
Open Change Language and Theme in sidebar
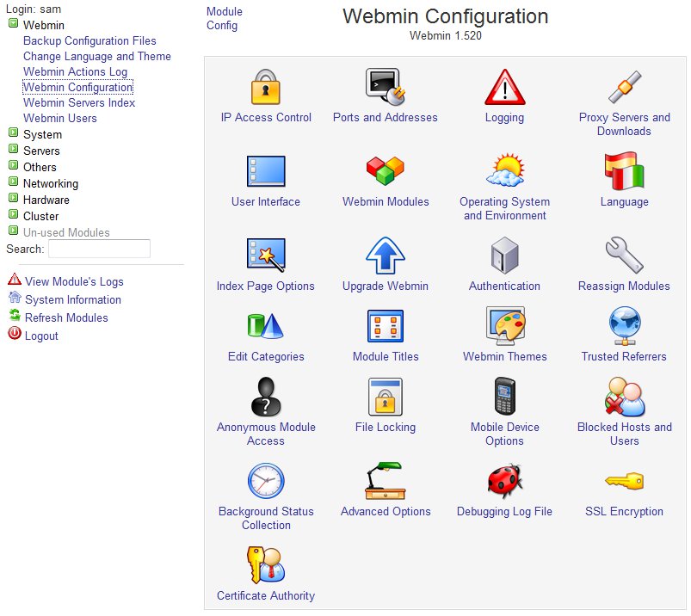97,56
